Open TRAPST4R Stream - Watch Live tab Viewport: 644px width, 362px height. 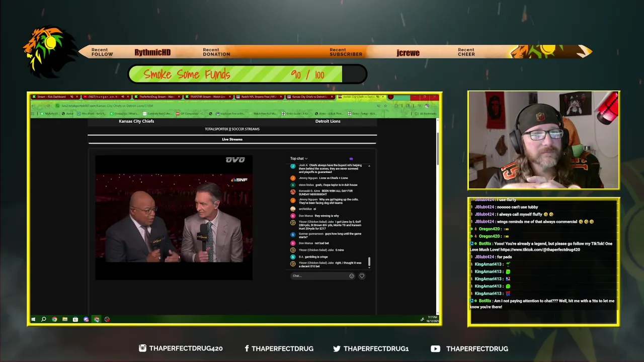208,97
